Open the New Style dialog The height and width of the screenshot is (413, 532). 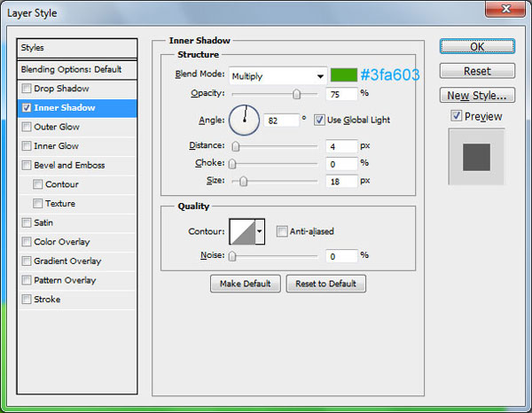[477, 96]
